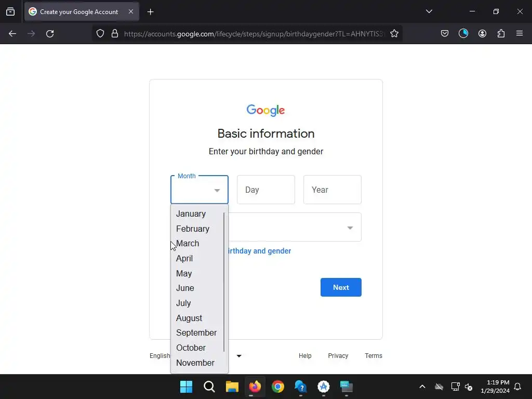Image resolution: width=532 pixels, height=399 pixels.
Task: Open the language selector dropdown arrow
Action: [x=239, y=356]
